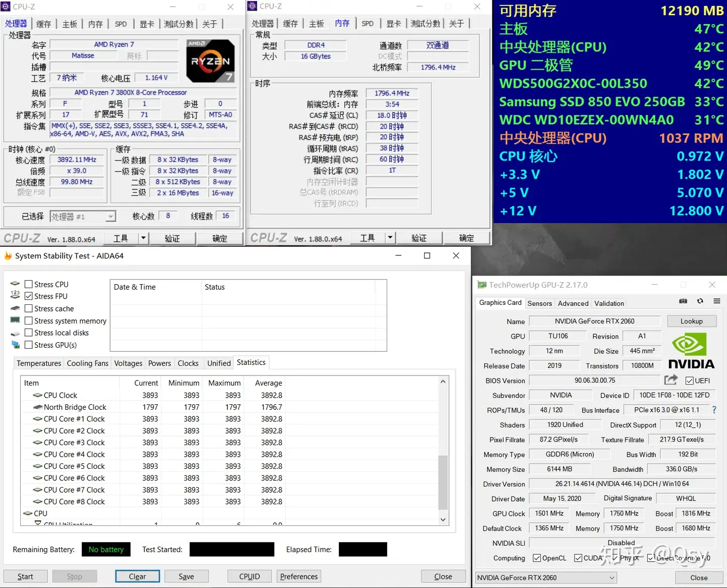Click Average column header in statistics
This screenshot has width=727, height=588.
(269, 383)
